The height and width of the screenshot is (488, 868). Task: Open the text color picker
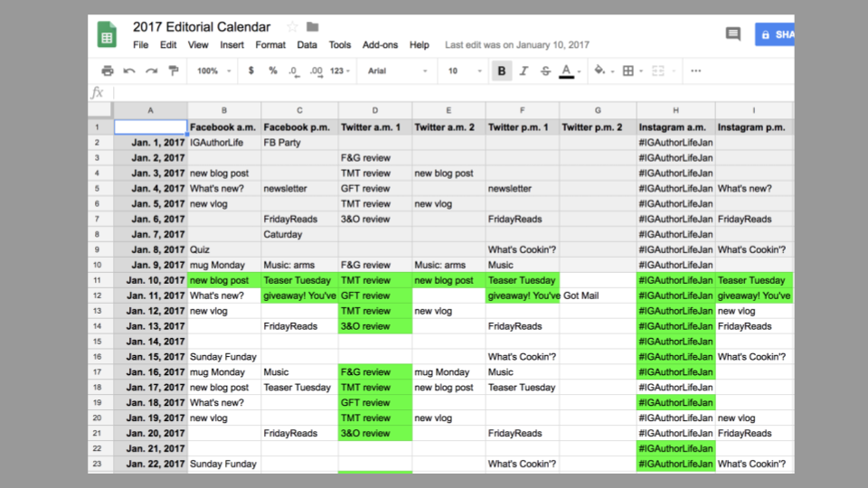coord(566,70)
